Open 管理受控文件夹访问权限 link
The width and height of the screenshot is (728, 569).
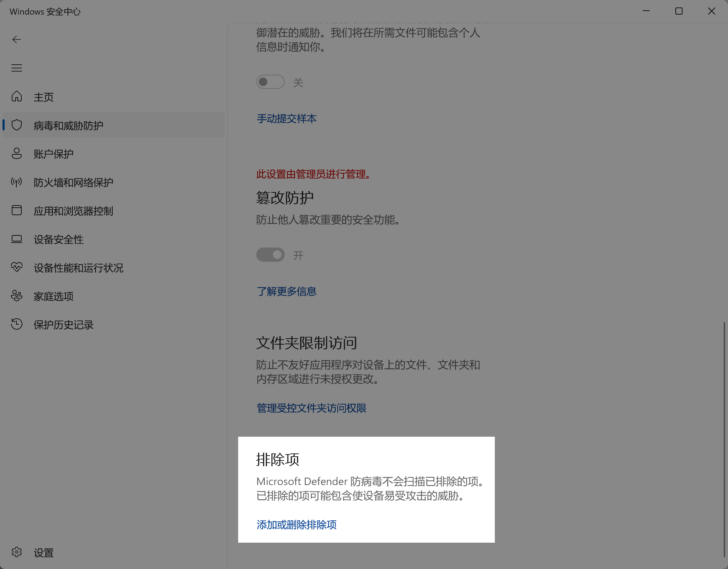[x=311, y=408]
